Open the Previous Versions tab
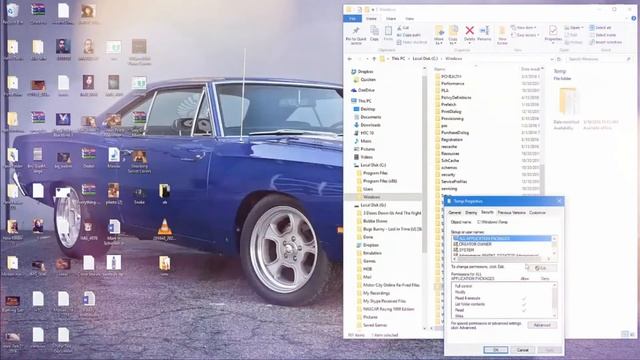 pos(511,213)
